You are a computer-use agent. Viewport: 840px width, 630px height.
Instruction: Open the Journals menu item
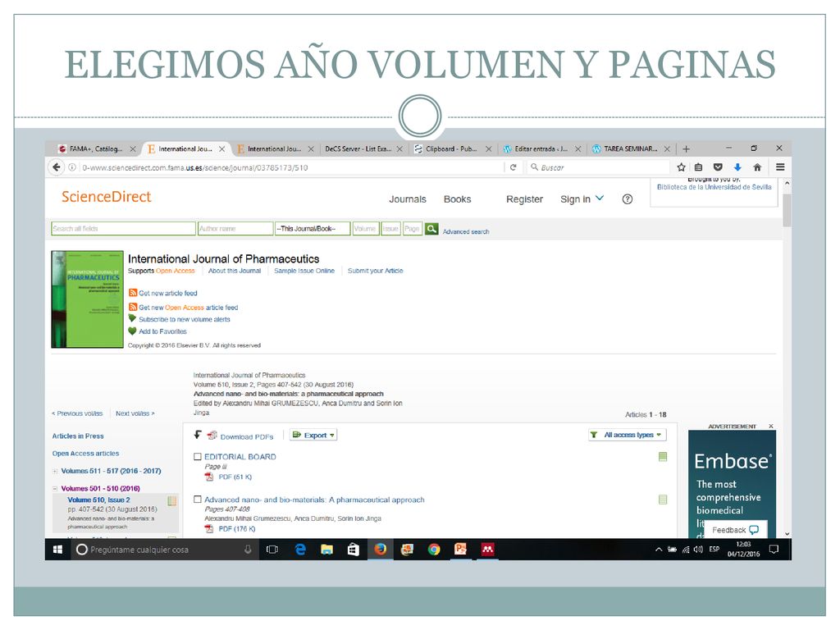pos(408,199)
